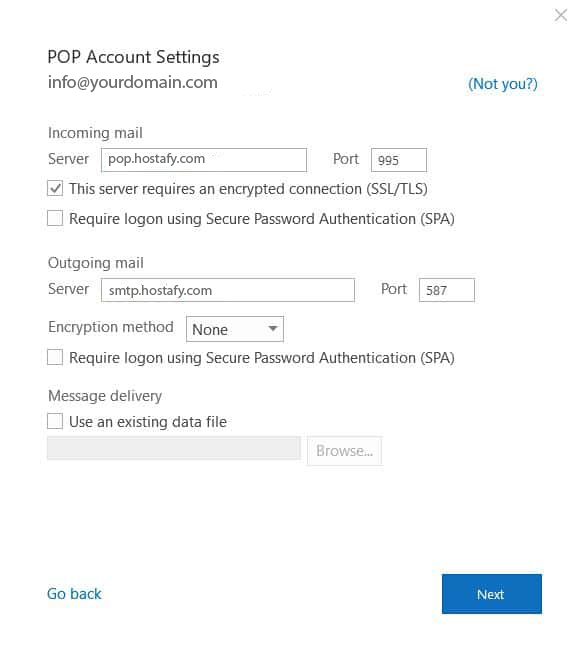Enable SPA logon for incoming mail
The height and width of the screenshot is (659, 588).
(x=55, y=218)
